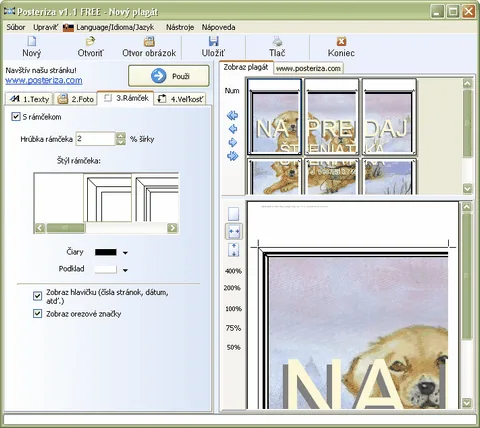Click the white Podklad color swatch
The height and width of the screenshot is (428, 480).
point(106,270)
